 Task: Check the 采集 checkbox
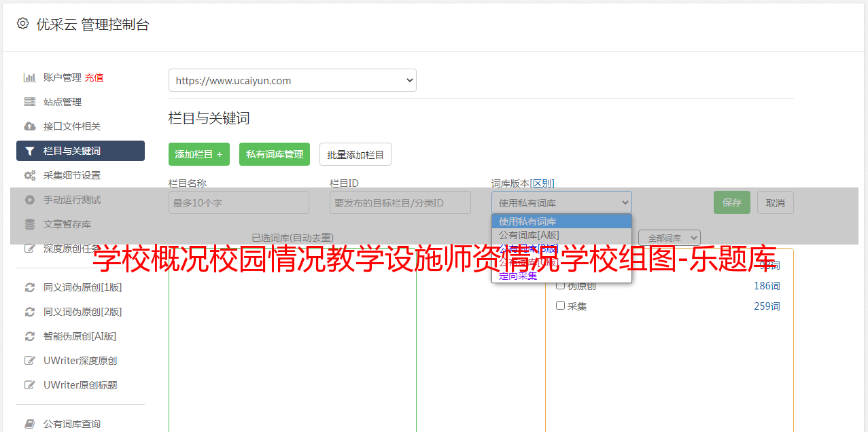click(x=561, y=306)
